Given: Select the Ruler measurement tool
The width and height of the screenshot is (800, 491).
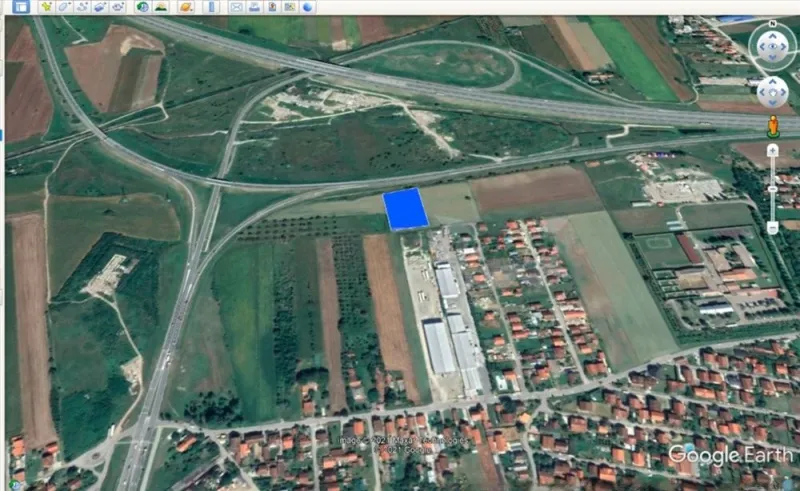Looking at the screenshot, I should coord(211,6).
